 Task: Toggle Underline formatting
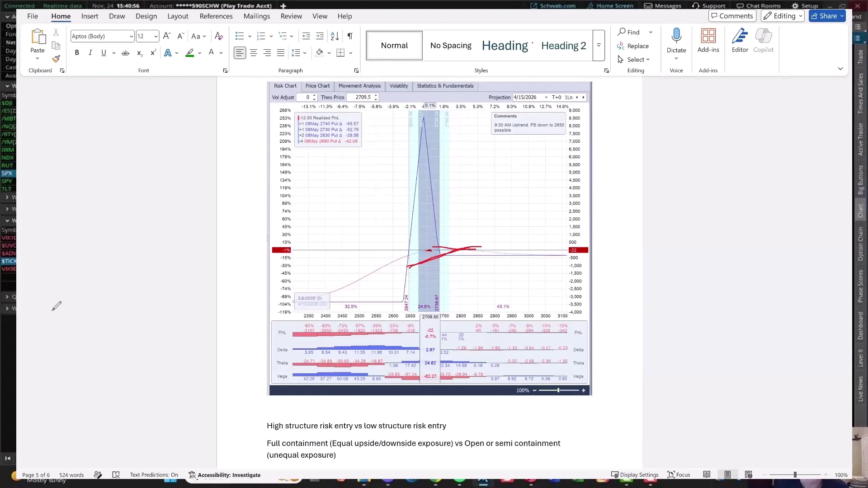coord(104,53)
